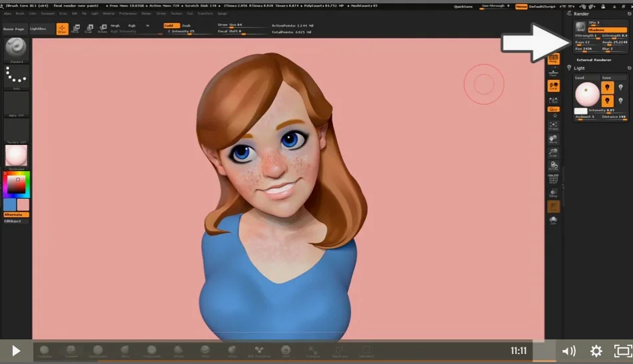633x364 pixels.
Task: Open the Alpha Off slot
Action: [x=16, y=104]
